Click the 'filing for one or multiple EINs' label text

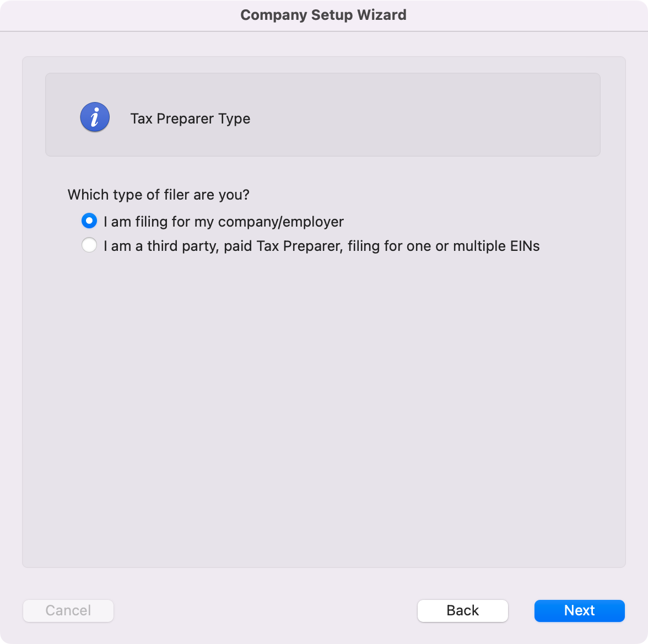pyautogui.click(x=444, y=246)
